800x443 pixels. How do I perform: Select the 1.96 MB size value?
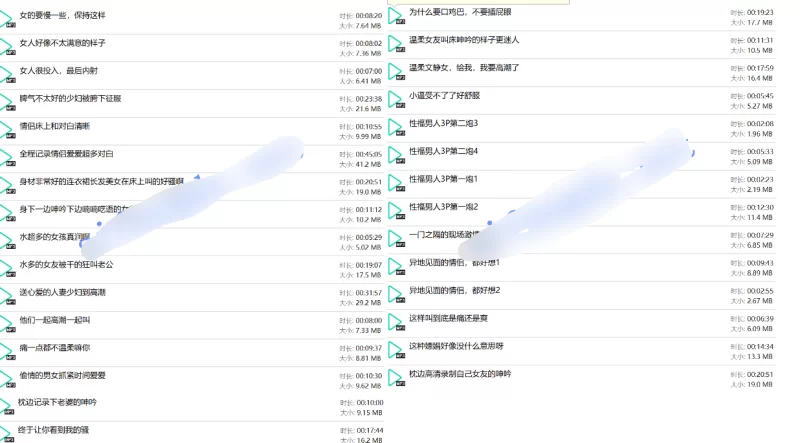point(759,134)
